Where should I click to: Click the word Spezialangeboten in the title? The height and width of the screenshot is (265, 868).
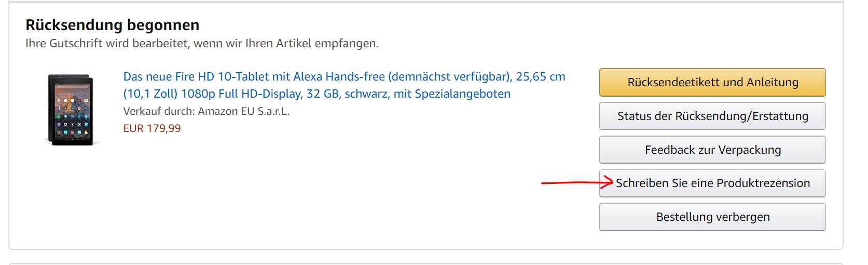tap(462, 94)
